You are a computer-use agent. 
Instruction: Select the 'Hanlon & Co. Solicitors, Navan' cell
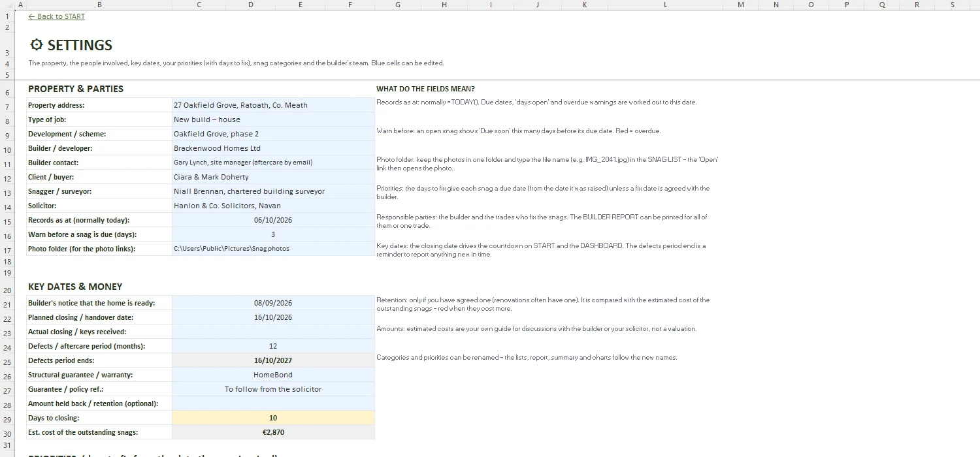273,206
